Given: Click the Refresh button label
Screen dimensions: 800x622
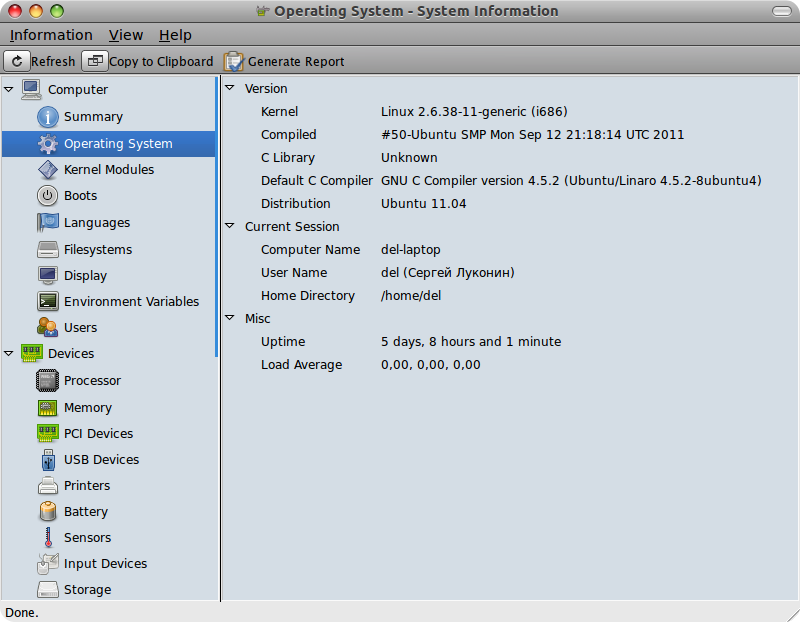Looking at the screenshot, I should click(x=53, y=62).
